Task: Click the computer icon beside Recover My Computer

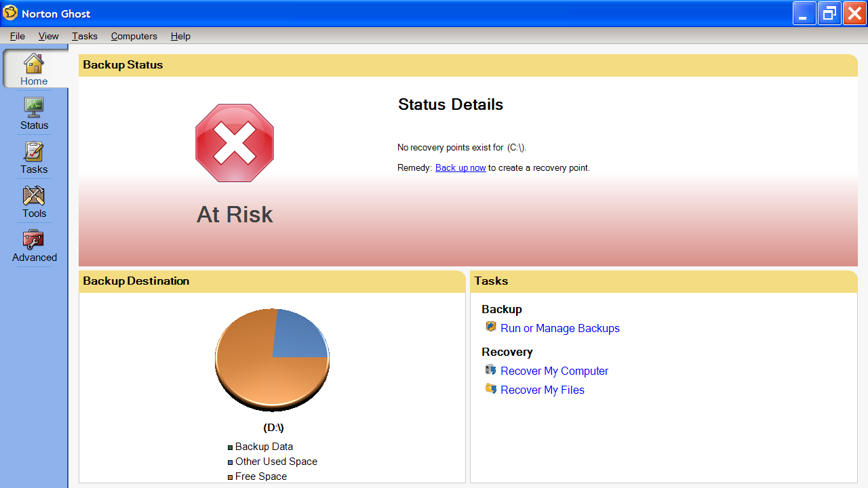Action: 491,370
